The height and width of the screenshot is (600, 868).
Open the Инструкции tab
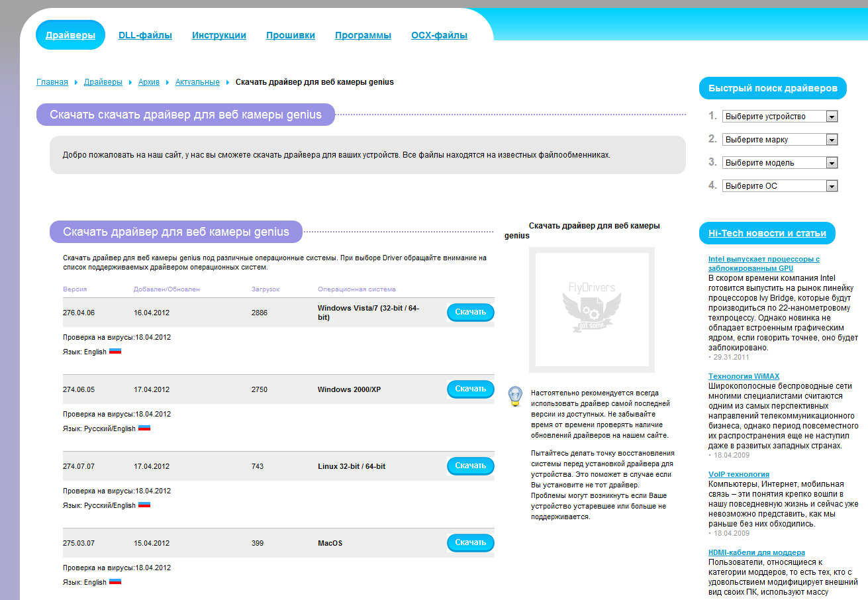coord(219,35)
